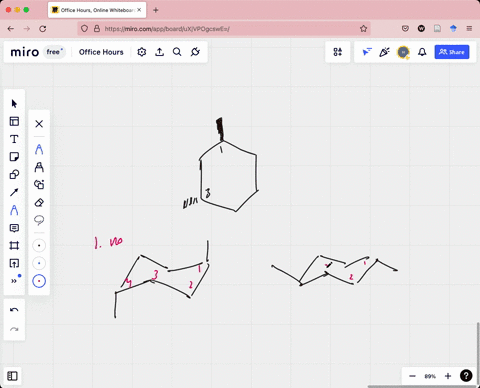The height and width of the screenshot is (388, 480).
Task: Open the apps panel icon
Action: pos(338,52)
